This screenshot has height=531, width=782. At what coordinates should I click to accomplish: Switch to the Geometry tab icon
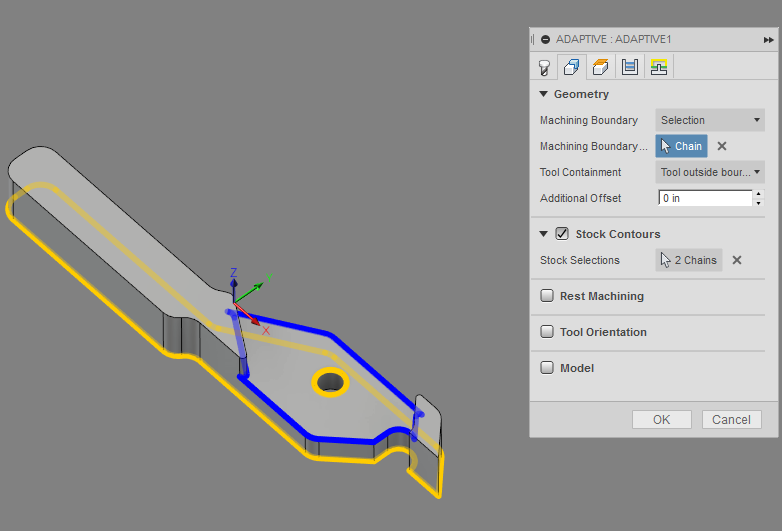(571, 67)
